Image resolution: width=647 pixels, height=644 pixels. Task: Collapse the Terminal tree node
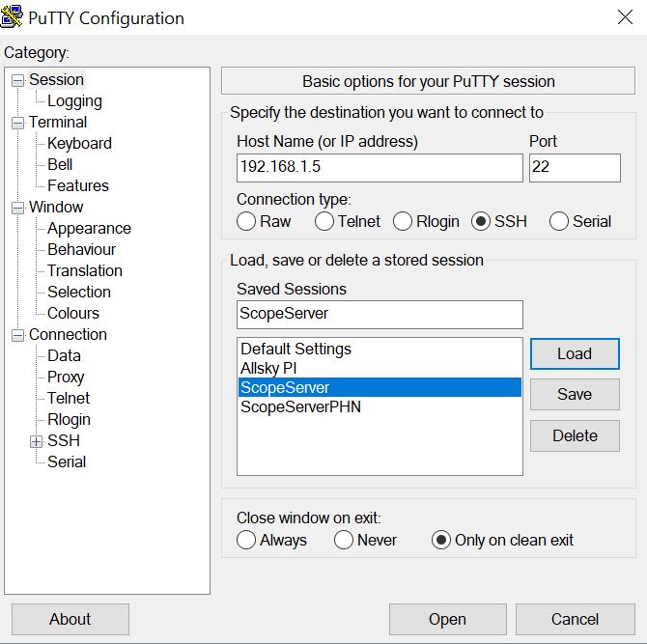pos(17,123)
